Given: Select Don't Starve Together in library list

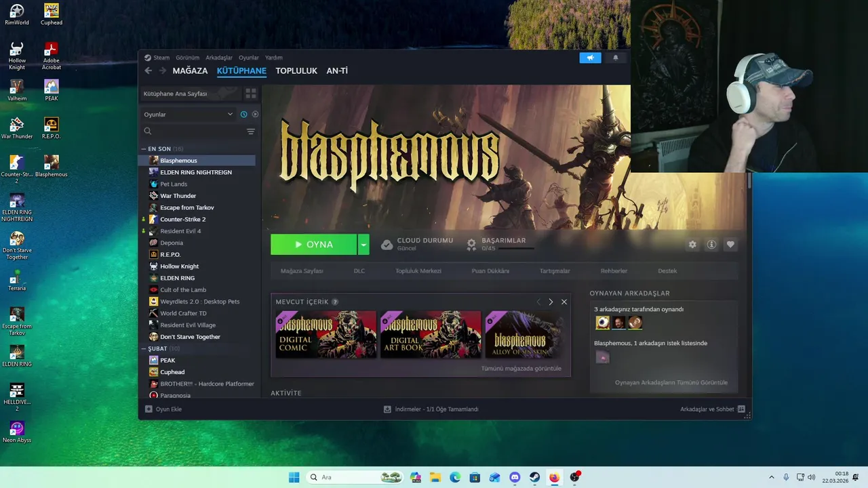Looking at the screenshot, I should click(x=197, y=337).
